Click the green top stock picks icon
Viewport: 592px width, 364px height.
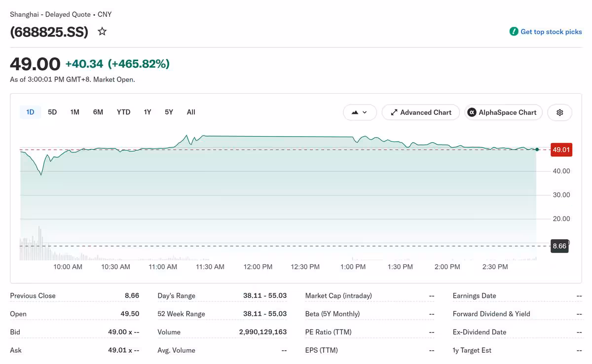click(514, 32)
